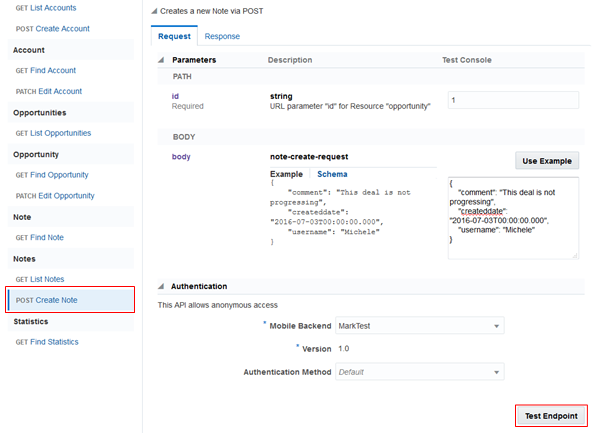Collapse the Authentication section triangle

point(161,286)
